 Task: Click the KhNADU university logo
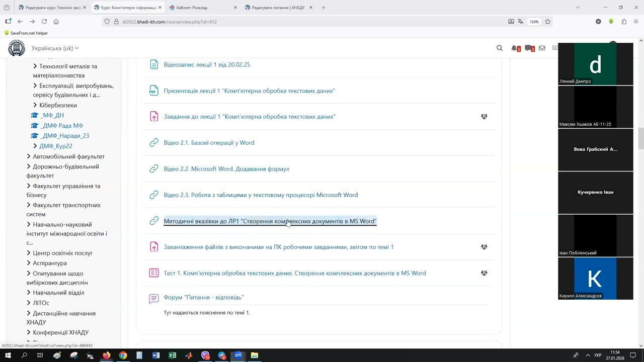point(17,48)
